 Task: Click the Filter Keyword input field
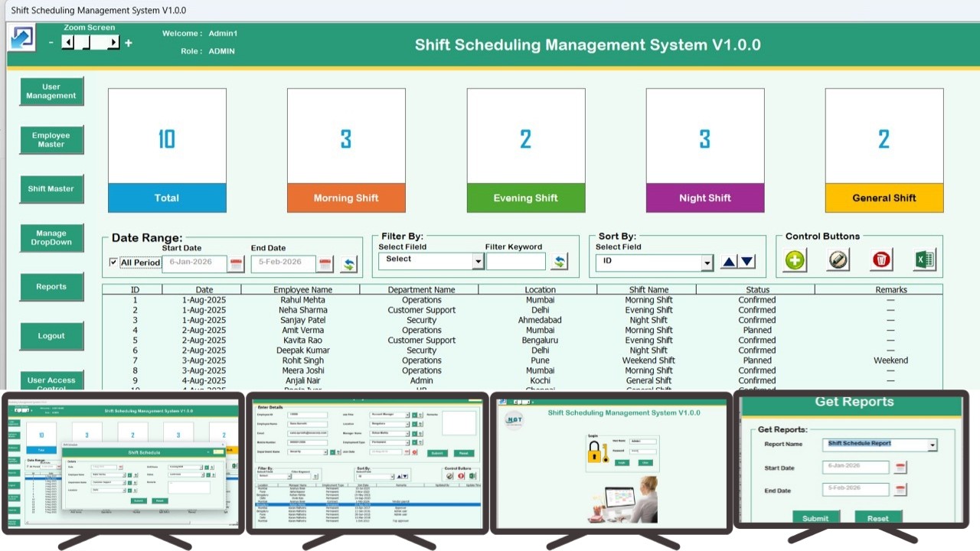coord(516,262)
